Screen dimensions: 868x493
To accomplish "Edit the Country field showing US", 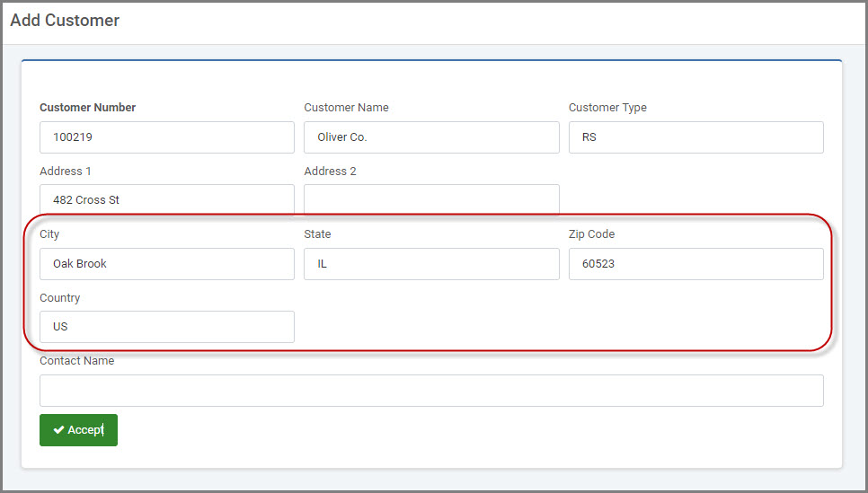I will click(x=166, y=327).
